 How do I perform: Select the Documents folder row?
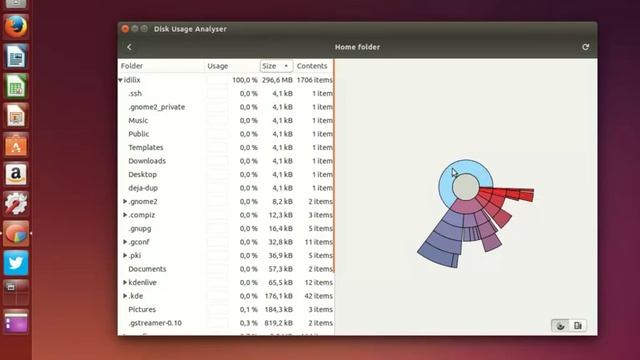pos(226,269)
